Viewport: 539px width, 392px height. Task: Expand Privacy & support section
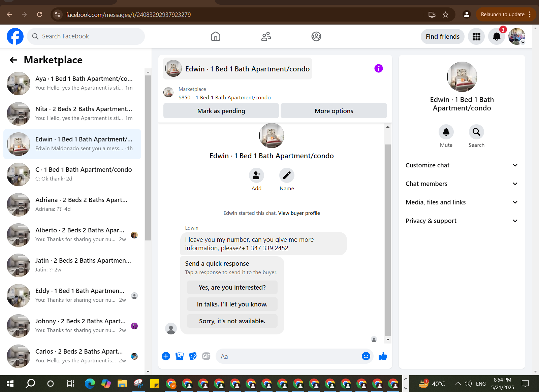point(462,221)
